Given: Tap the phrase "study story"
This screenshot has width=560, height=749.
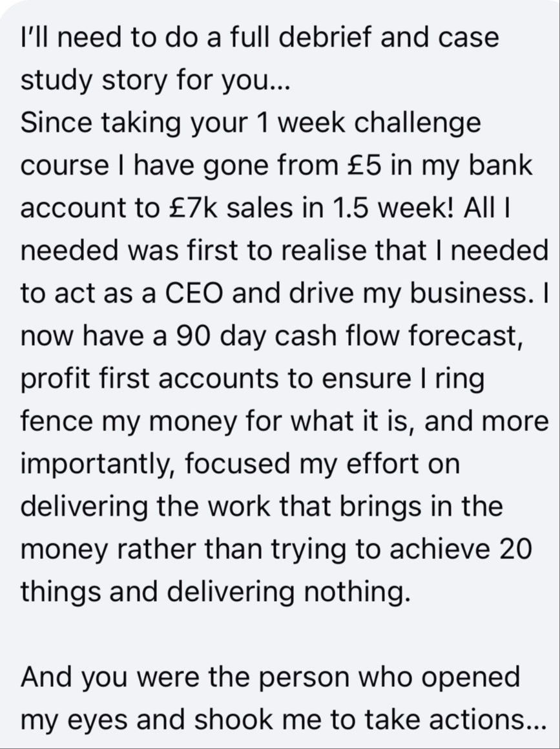Looking at the screenshot, I should click(98, 80).
